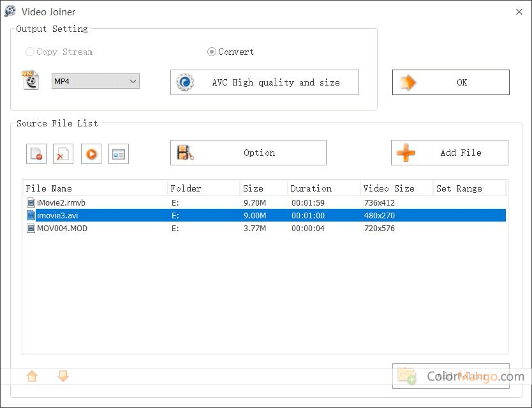Select MOV004.MOD in the source list
This screenshot has height=408, width=532.
click(x=63, y=229)
